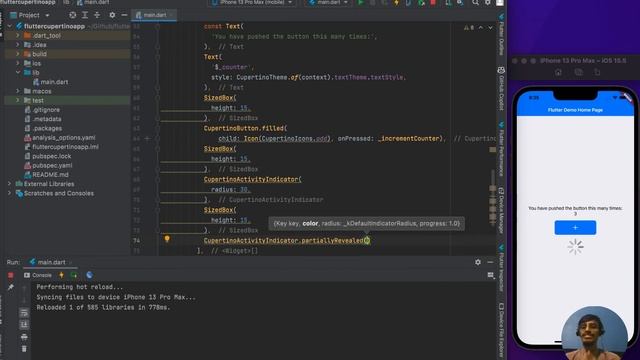Stop the process in Run panel

click(x=11, y=275)
